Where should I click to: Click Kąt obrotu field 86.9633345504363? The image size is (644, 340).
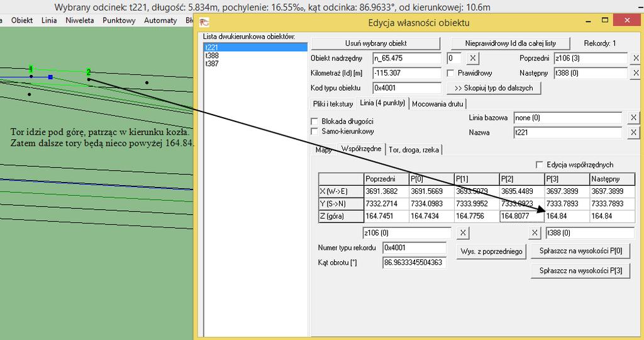414,263
